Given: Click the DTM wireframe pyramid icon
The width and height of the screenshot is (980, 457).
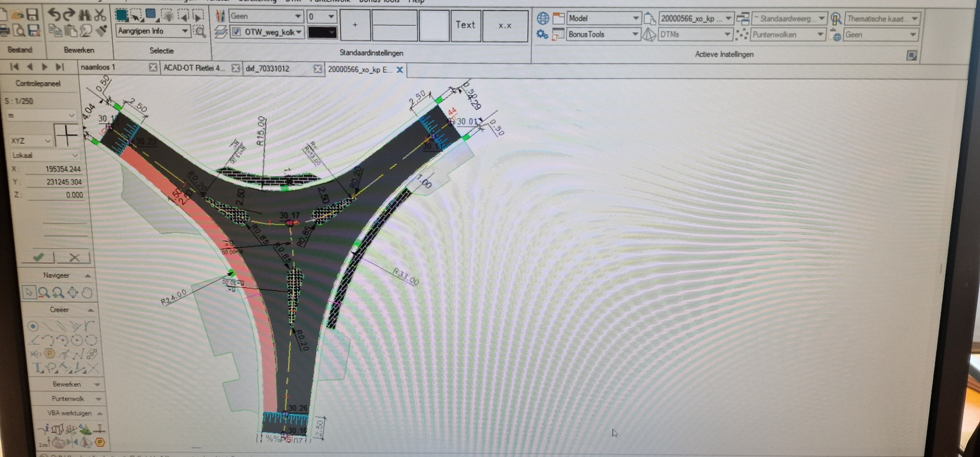Looking at the screenshot, I should tap(649, 35).
